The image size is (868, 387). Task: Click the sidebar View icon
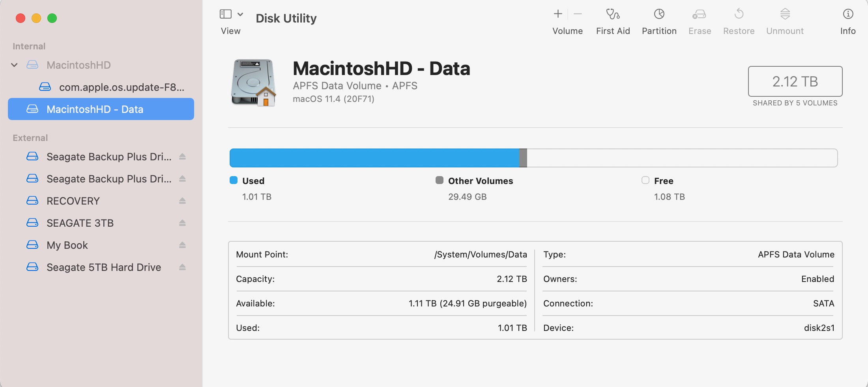tap(225, 14)
